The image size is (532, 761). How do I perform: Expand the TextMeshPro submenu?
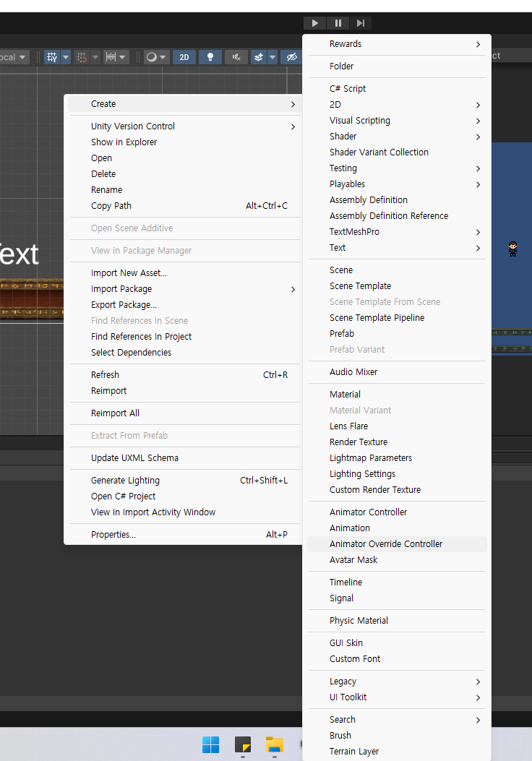(397, 231)
